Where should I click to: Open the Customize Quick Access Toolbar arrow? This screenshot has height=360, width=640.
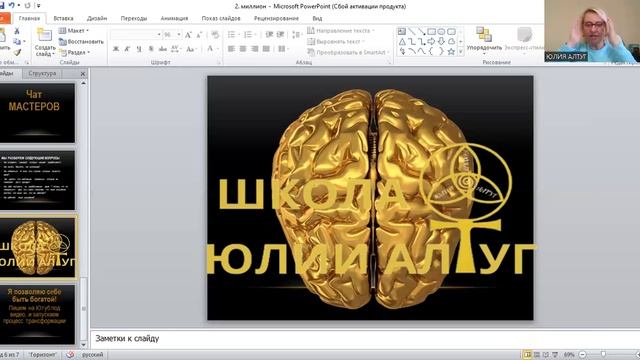(39, 6)
